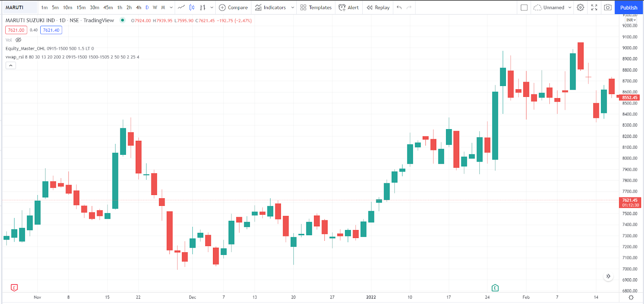
Task: Open Compare symbols
Action: pyautogui.click(x=233, y=7)
